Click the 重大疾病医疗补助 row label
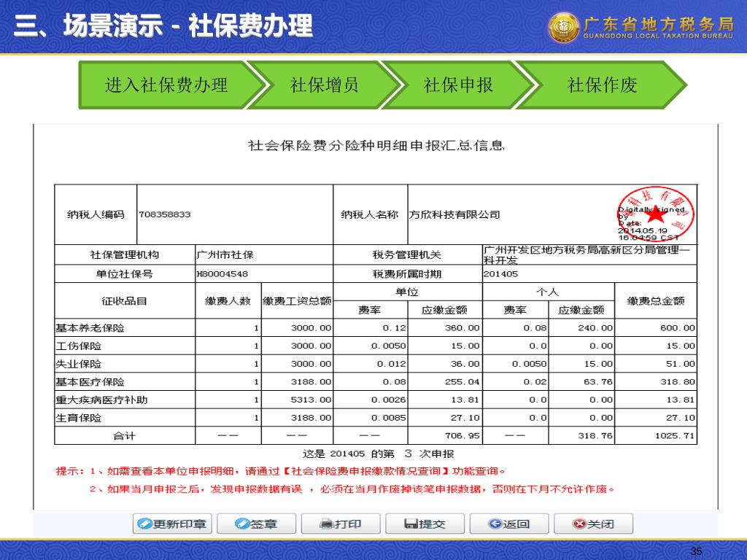 pyautogui.click(x=101, y=400)
